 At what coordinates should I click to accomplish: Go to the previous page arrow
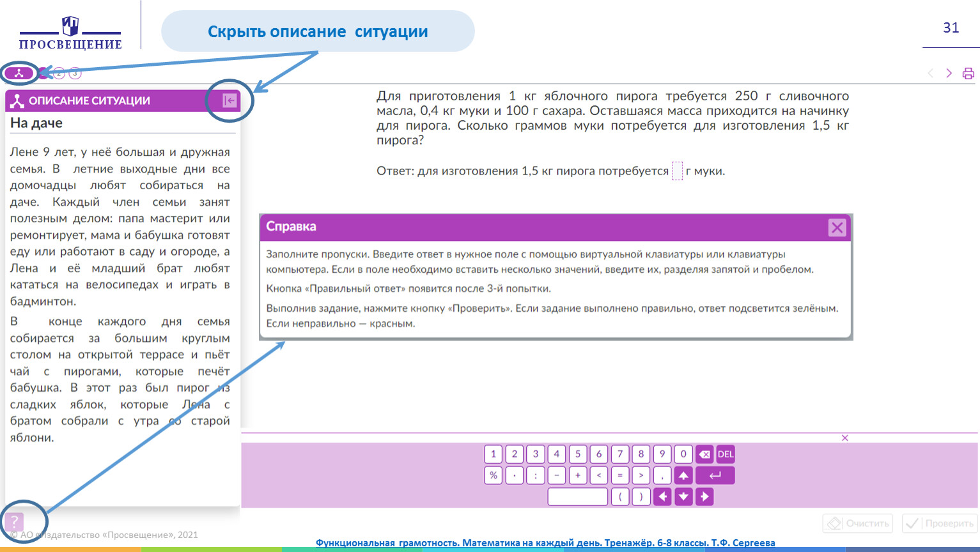pyautogui.click(x=931, y=73)
